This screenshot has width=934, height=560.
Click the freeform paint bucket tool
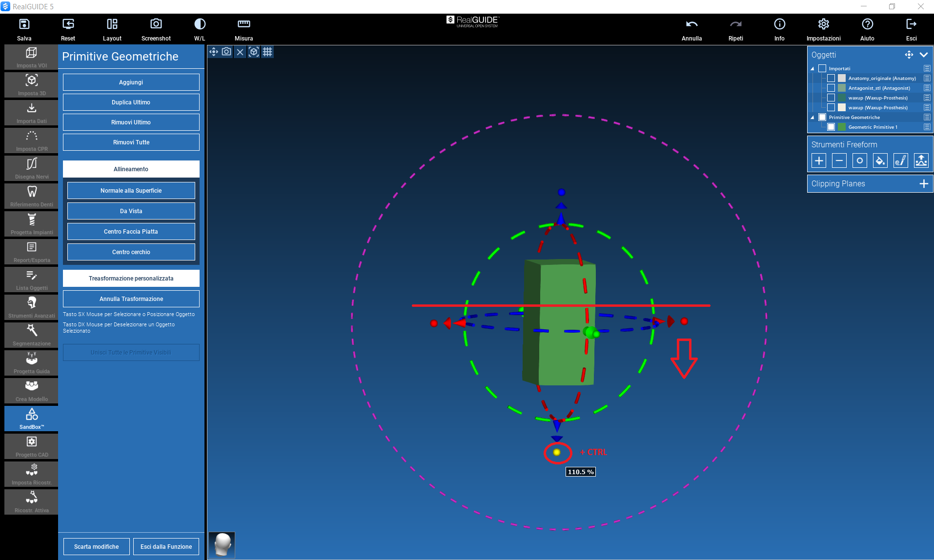click(x=880, y=160)
